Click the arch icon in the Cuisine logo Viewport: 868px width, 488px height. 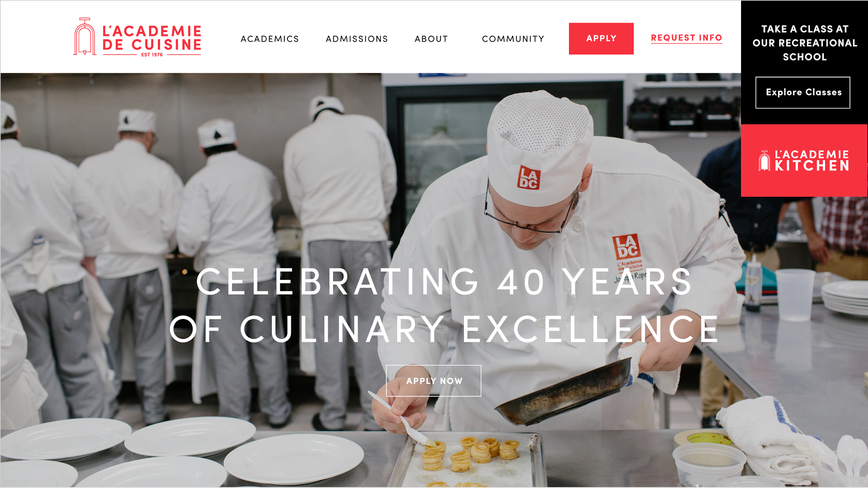pos(85,36)
